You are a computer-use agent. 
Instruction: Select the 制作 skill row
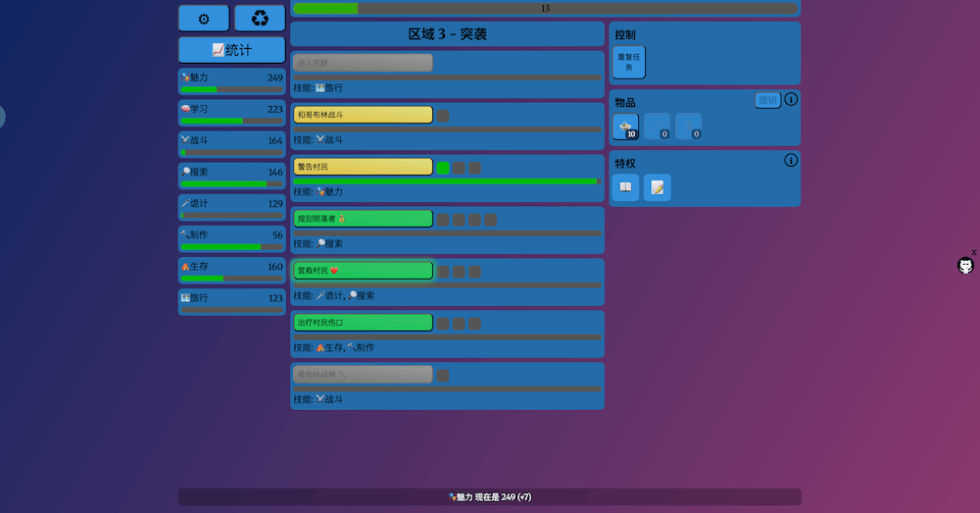click(231, 239)
